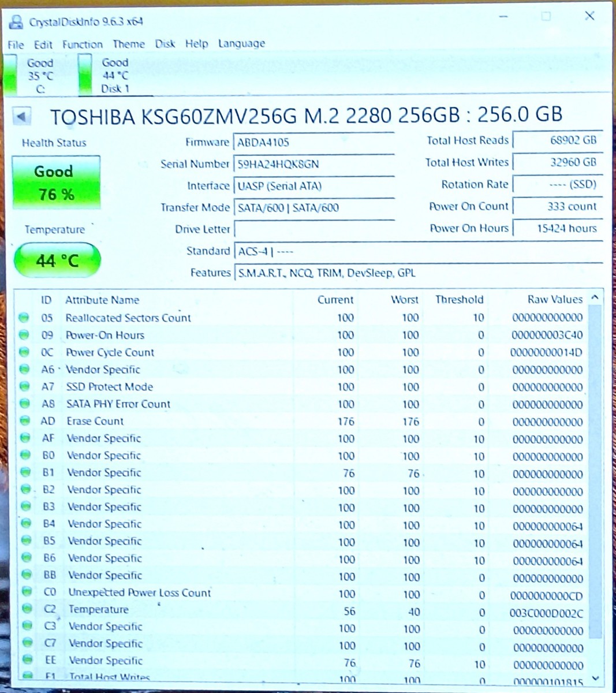The width and height of the screenshot is (616, 693).
Task: Click the 44 °C temperature button
Action: (x=57, y=260)
